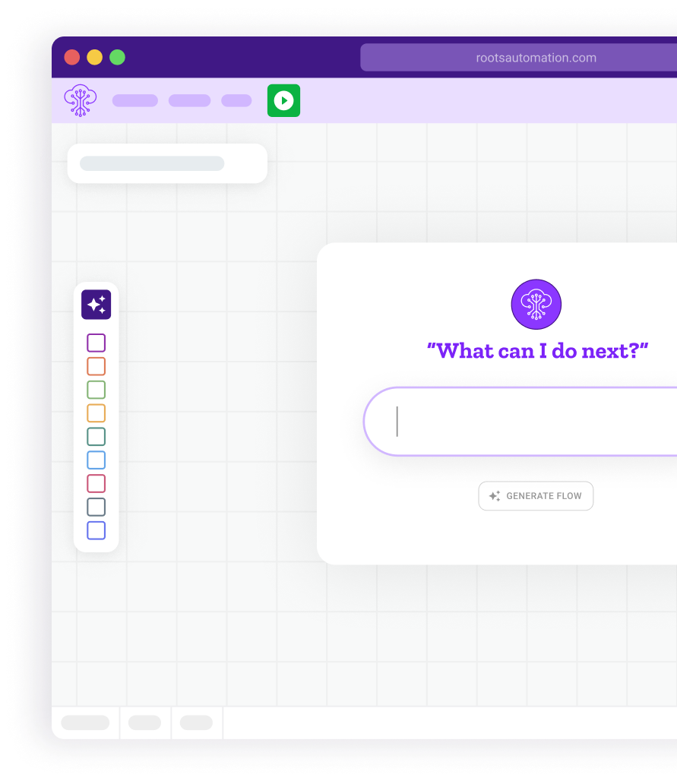Click the purple square in sidebar palette
The width and height of the screenshot is (677, 784).
(96, 343)
